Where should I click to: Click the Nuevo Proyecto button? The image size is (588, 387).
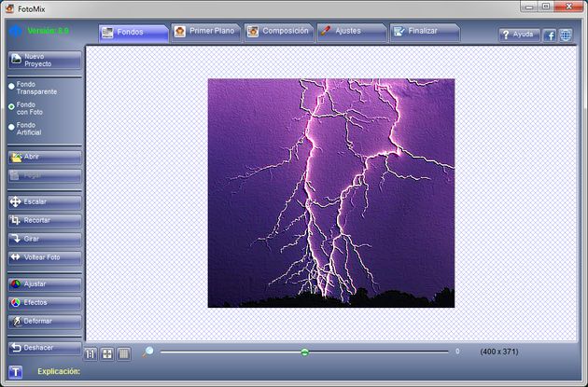[44, 61]
